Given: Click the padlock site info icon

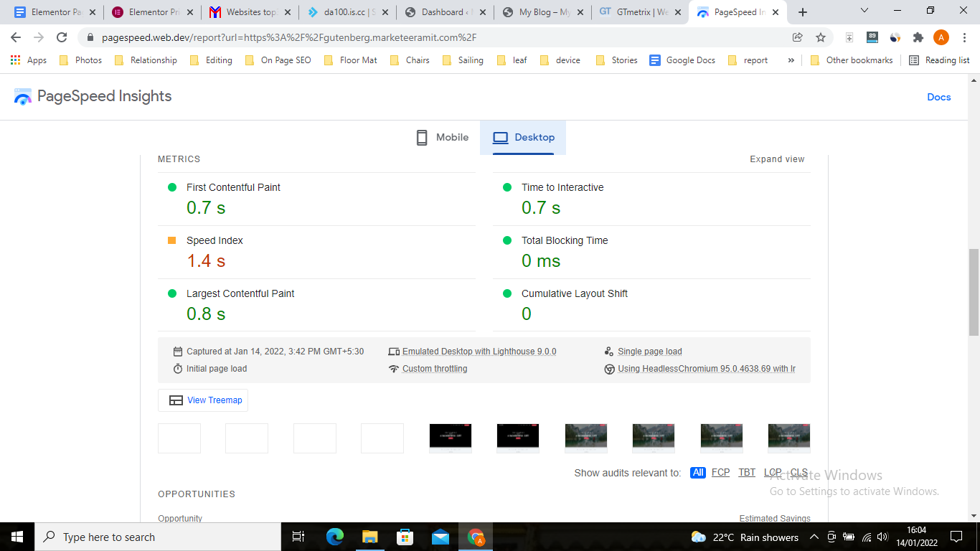Looking at the screenshot, I should (90, 37).
